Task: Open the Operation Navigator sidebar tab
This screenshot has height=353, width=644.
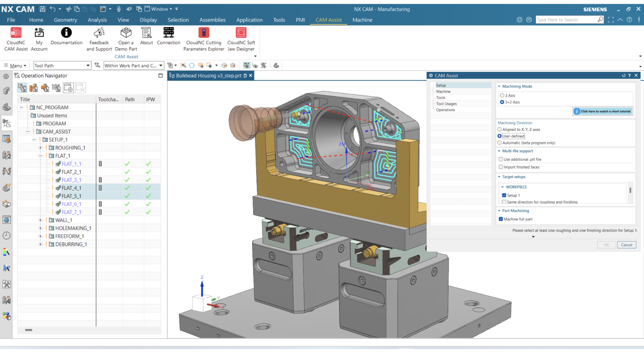Action: (x=6, y=123)
